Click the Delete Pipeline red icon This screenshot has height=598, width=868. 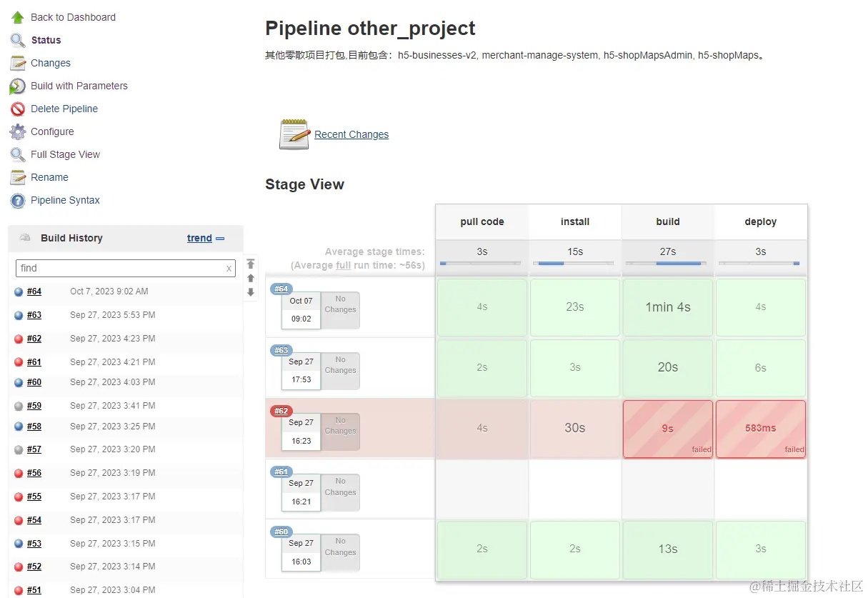(18, 109)
